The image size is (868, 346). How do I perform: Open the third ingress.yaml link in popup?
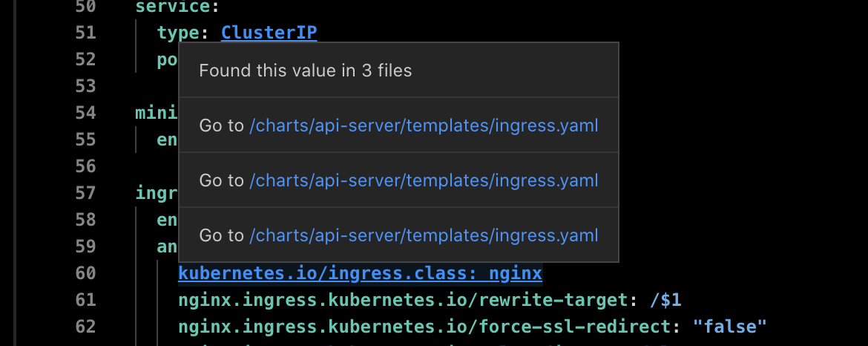424,235
